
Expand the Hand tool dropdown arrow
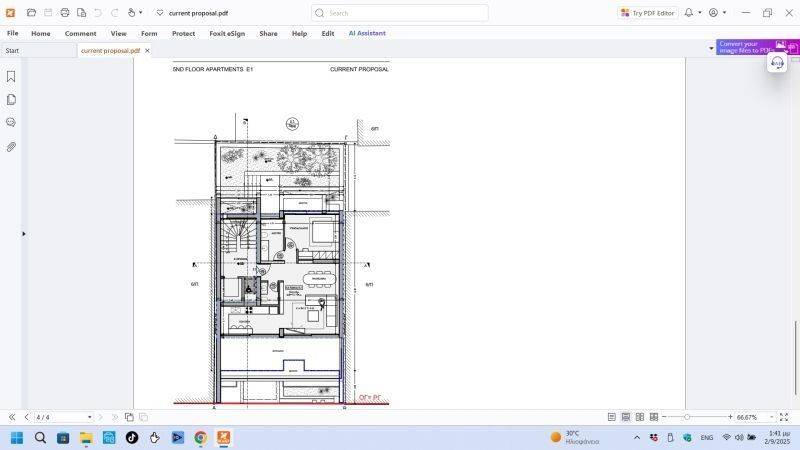(x=140, y=13)
